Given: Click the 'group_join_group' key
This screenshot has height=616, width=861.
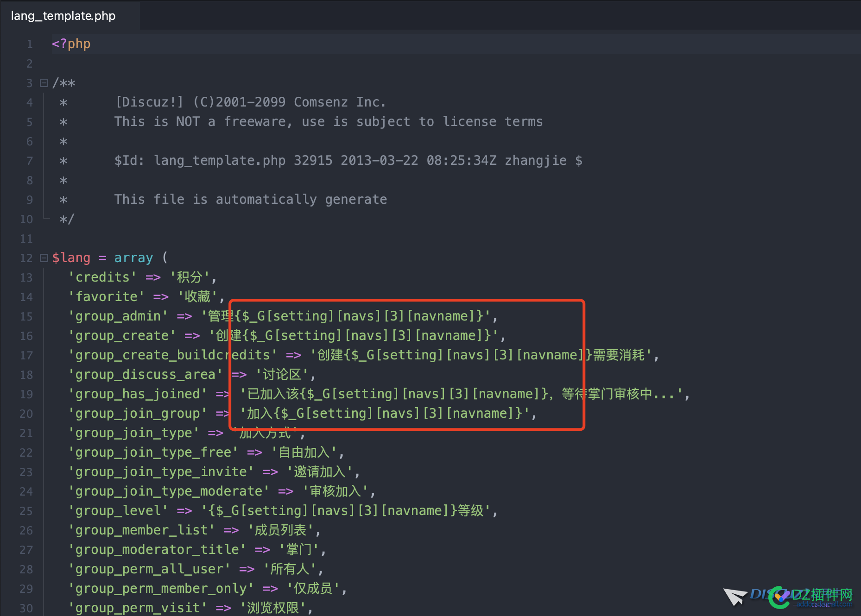Looking at the screenshot, I should [138, 413].
